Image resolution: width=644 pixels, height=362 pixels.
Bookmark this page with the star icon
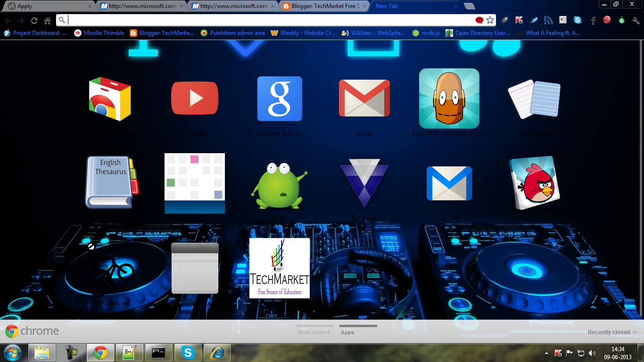(490, 20)
